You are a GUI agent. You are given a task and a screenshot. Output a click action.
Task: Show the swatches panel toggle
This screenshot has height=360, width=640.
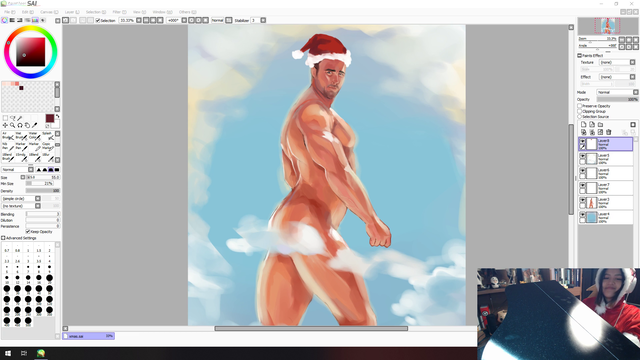[35, 20]
